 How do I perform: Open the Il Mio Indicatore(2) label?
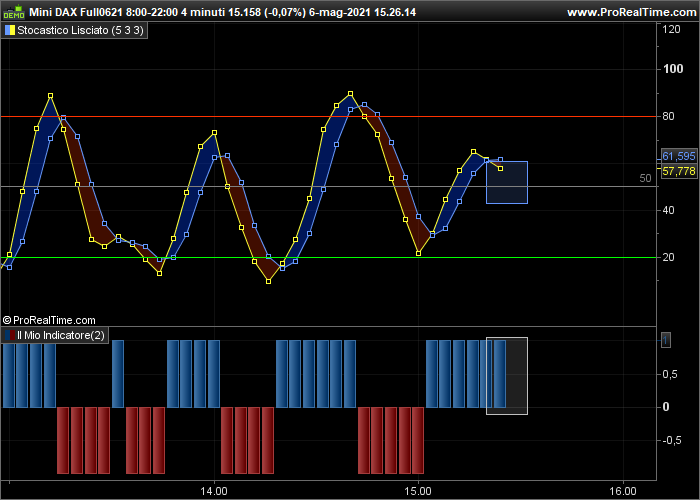(x=61, y=335)
